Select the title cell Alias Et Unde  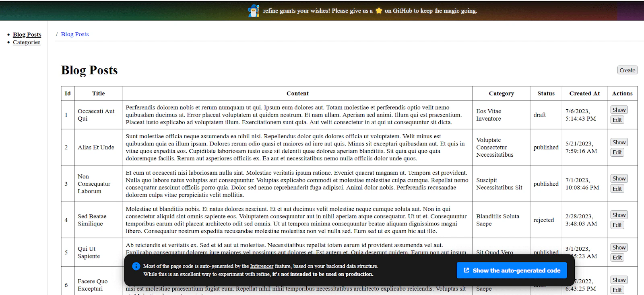(98, 147)
